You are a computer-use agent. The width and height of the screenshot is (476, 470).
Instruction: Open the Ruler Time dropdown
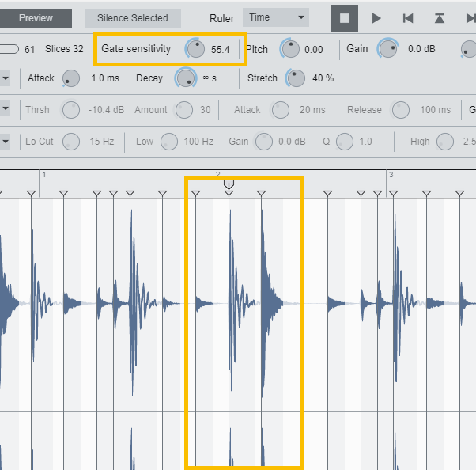tap(276, 17)
